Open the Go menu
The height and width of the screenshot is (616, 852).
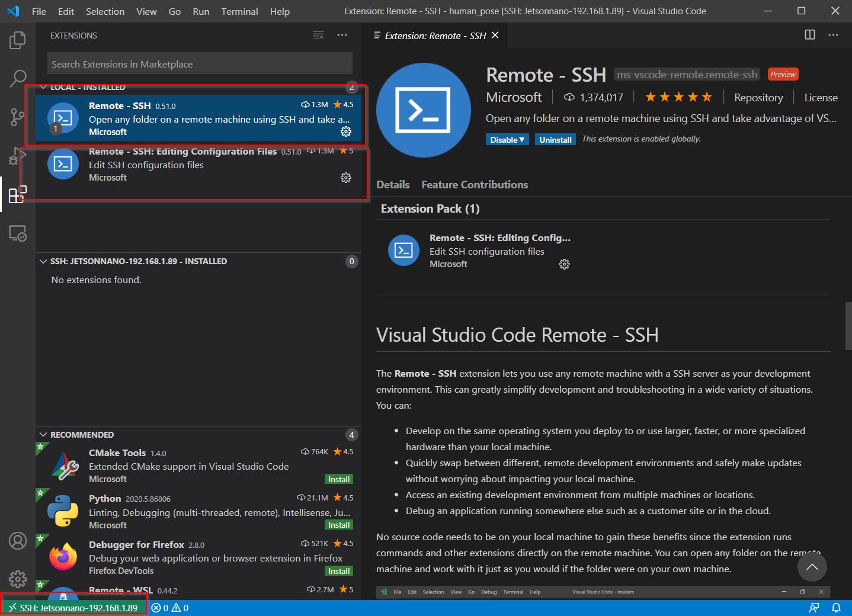tap(174, 11)
